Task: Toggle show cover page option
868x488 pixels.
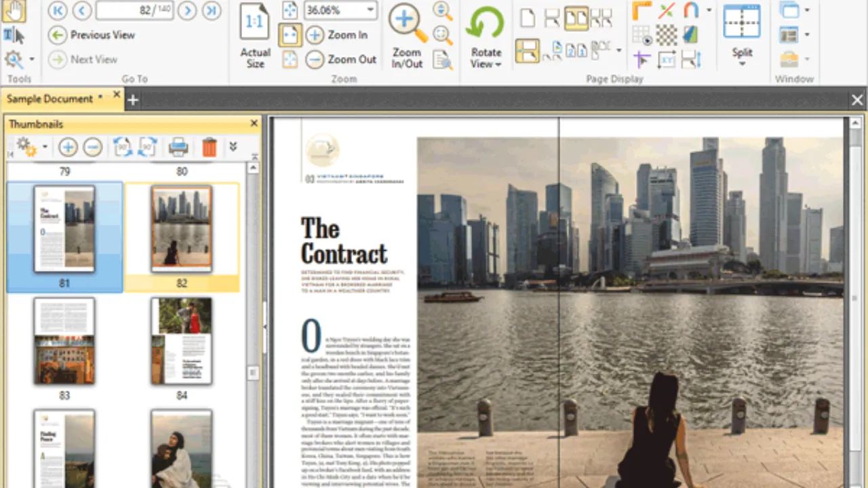Action: tap(552, 51)
